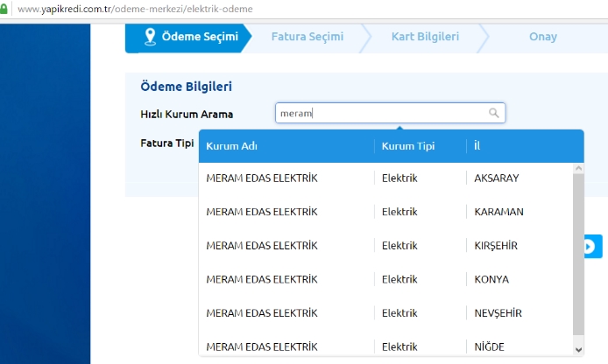
Task: Open the Fatura Seçimi step tab
Action: (308, 37)
